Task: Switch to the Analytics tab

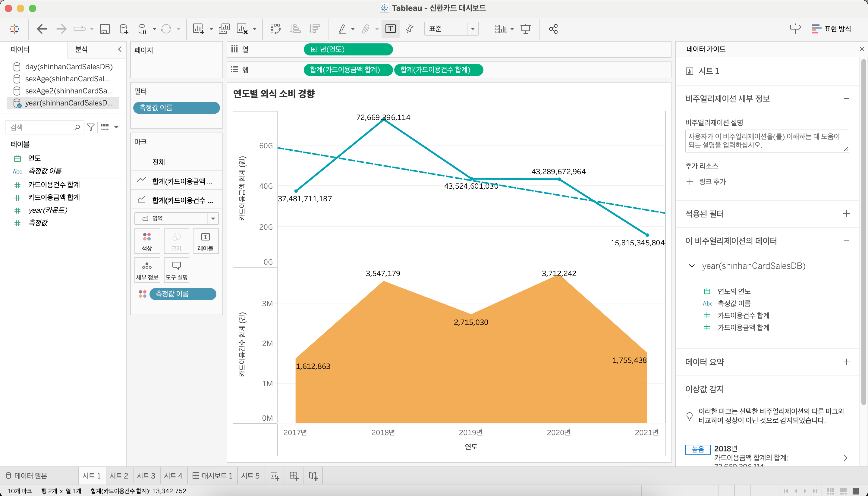Action: click(x=82, y=49)
